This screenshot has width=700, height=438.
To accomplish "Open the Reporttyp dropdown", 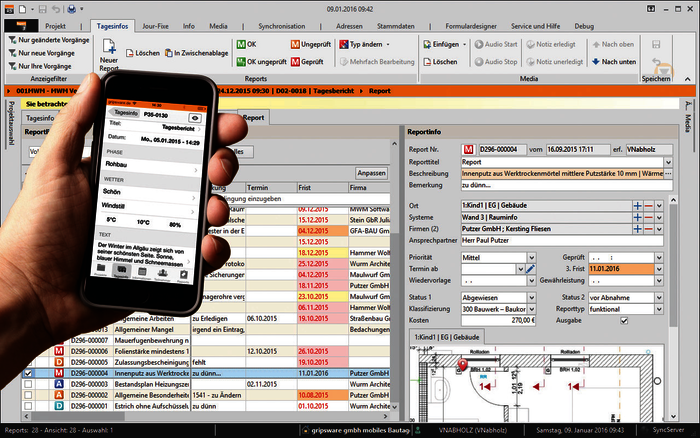I will (x=659, y=309).
